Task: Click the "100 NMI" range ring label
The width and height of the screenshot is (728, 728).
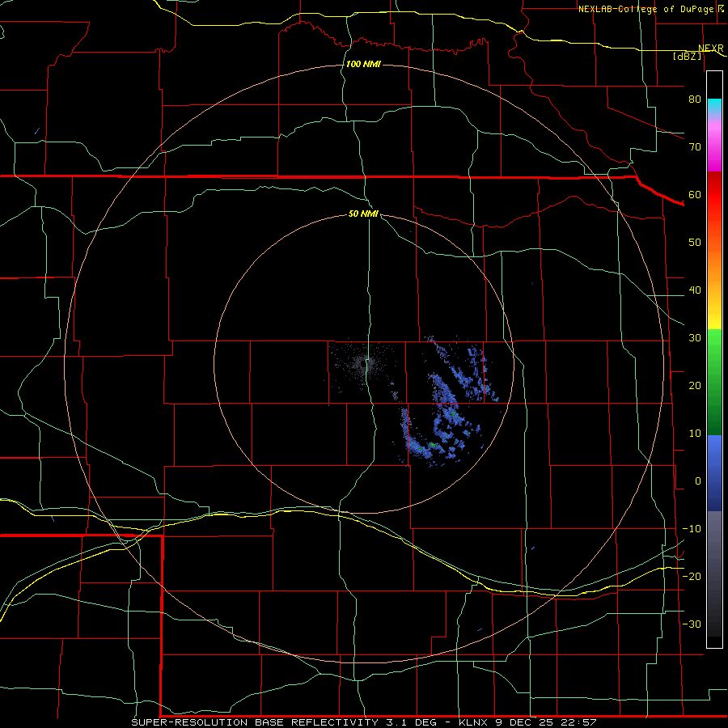Action: coord(363,64)
